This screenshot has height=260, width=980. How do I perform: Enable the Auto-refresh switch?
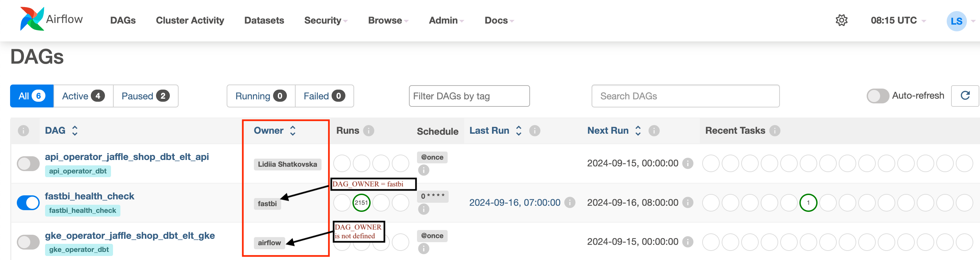point(877,96)
